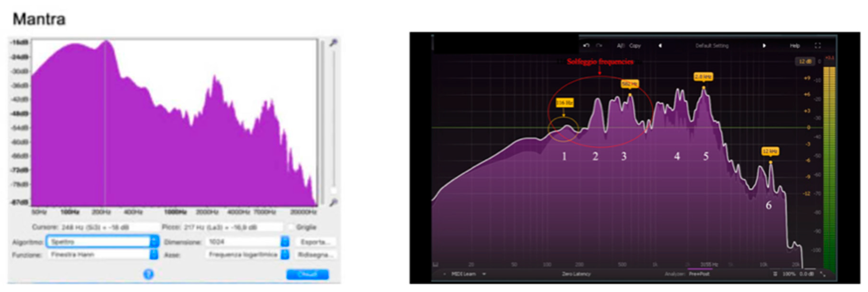
Task: Open the Help menu in the plugin
Action: [794, 45]
